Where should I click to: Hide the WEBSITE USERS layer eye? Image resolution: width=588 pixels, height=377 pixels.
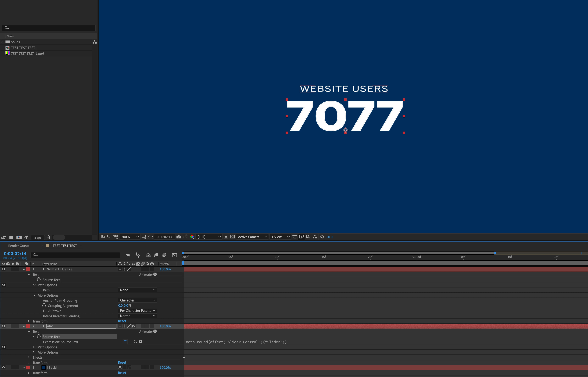(x=4, y=269)
